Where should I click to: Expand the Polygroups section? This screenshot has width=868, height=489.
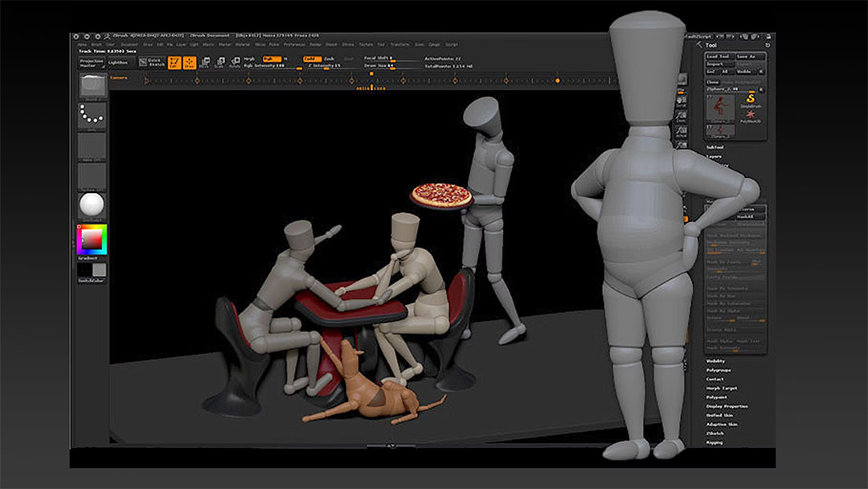(718, 370)
